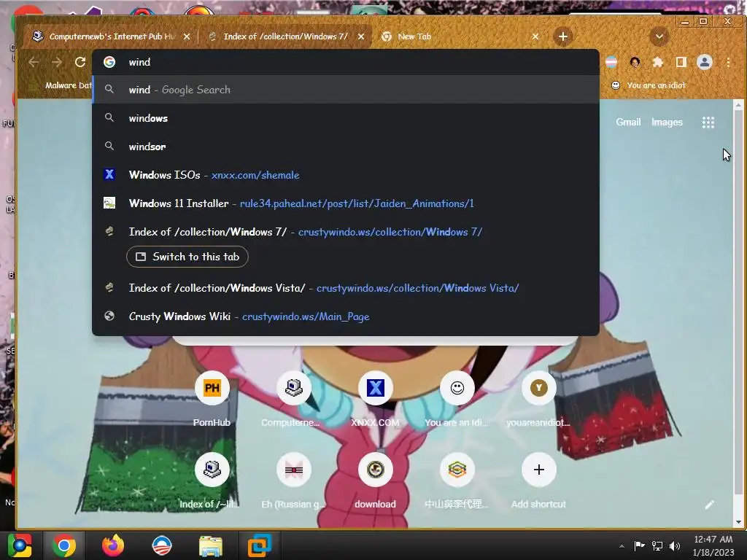This screenshot has height=560, width=747.
Task: Click the scrollbar down arrow
Action: coord(738,522)
